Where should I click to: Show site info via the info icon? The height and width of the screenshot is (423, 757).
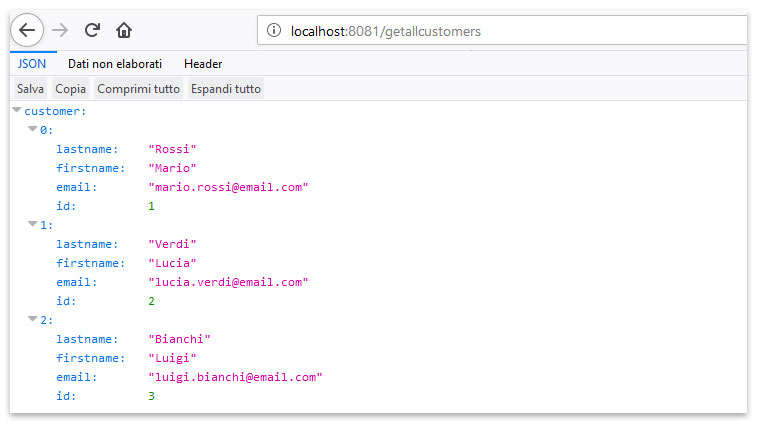click(x=274, y=30)
